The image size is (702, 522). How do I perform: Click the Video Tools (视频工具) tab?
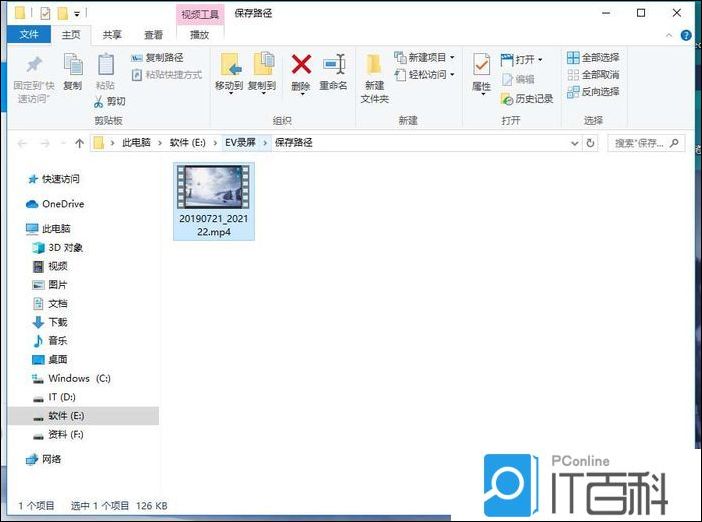(x=200, y=14)
